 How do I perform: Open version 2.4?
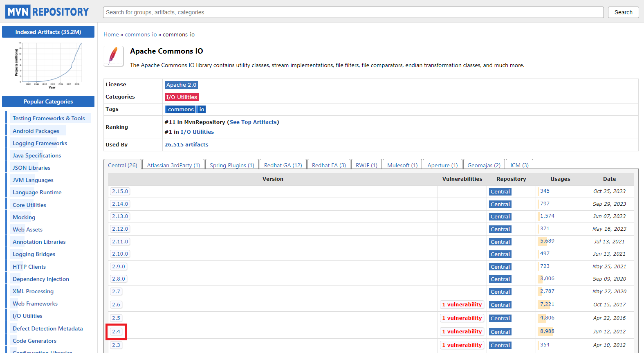116,332
